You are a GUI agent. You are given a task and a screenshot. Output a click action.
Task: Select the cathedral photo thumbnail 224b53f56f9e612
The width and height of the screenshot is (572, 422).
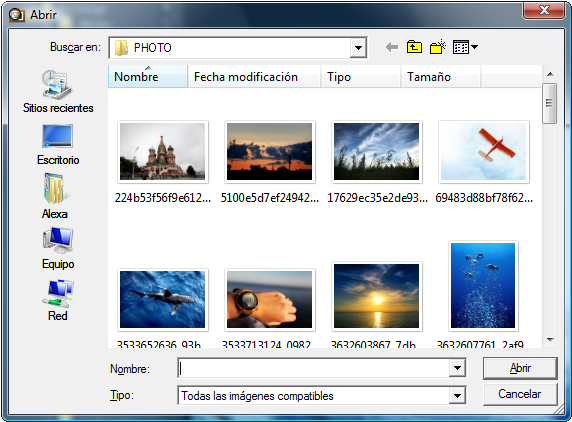click(x=163, y=152)
